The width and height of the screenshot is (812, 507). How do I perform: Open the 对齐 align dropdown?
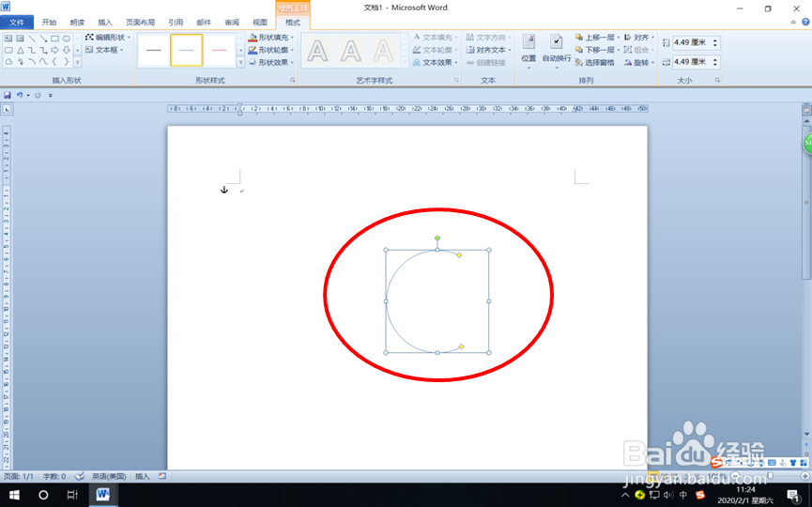click(x=638, y=38)
